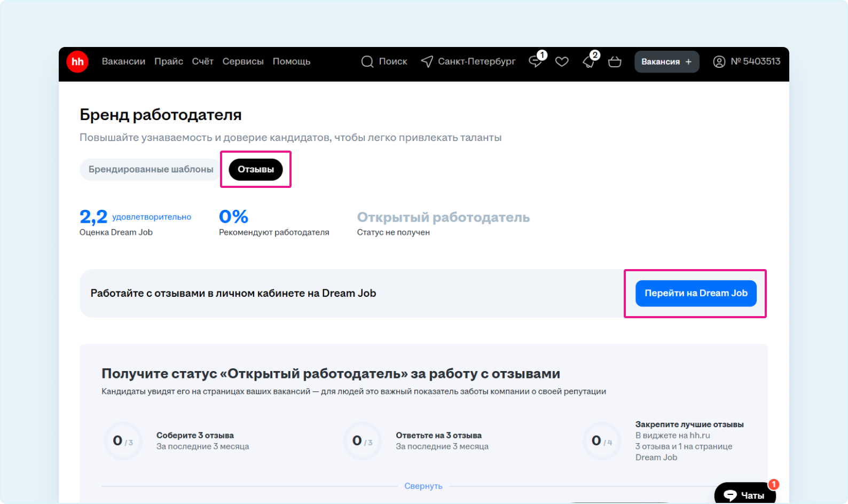Click the Вакансия plus button
848x504 pixels.
pyautogui.click(x=666, y=62)
